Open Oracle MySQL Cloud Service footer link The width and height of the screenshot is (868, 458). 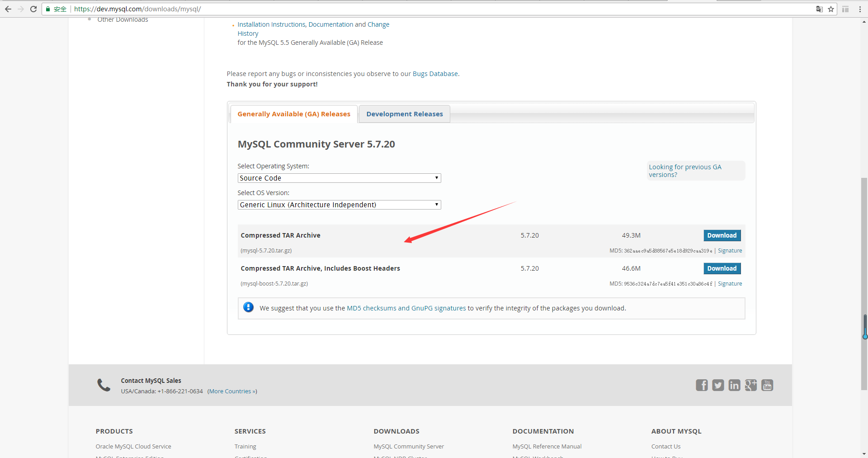click(x=133, y=446)
